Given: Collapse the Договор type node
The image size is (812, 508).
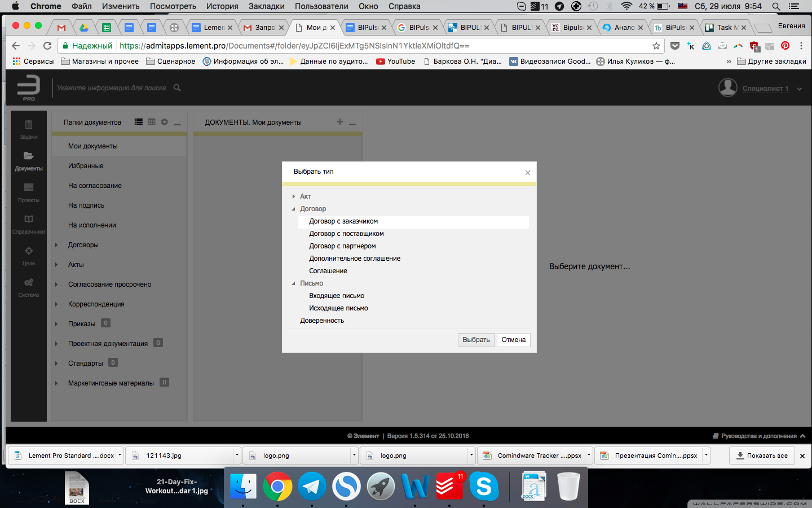Looking at the screenshot, I should 294,209.
